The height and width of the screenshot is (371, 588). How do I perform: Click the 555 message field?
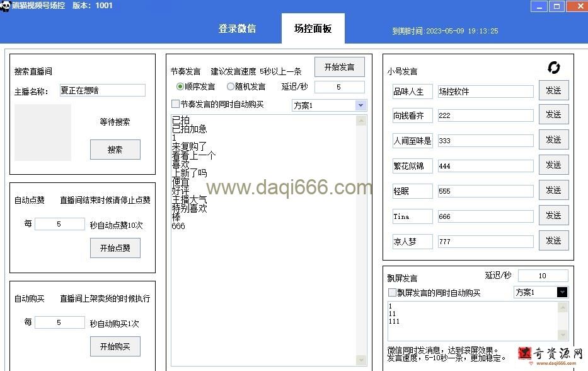pyautogui.click(x=486, y=191)
